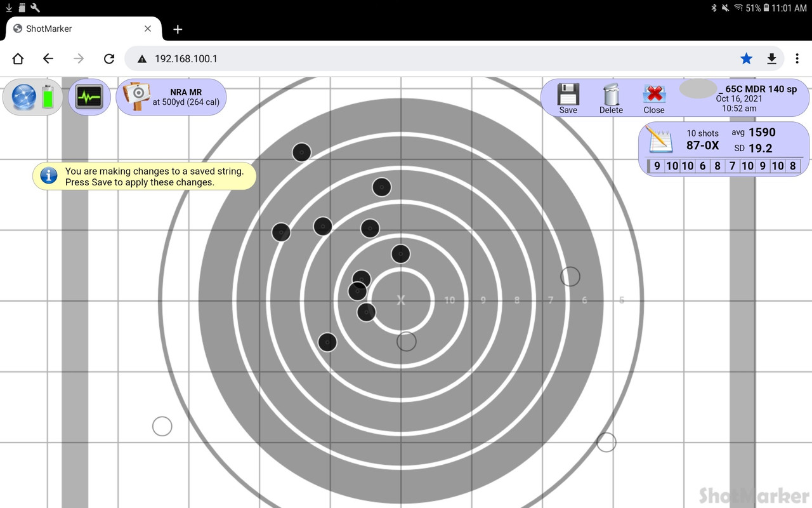Click the browser download icon
812x508 pixels.
[771, 58]
